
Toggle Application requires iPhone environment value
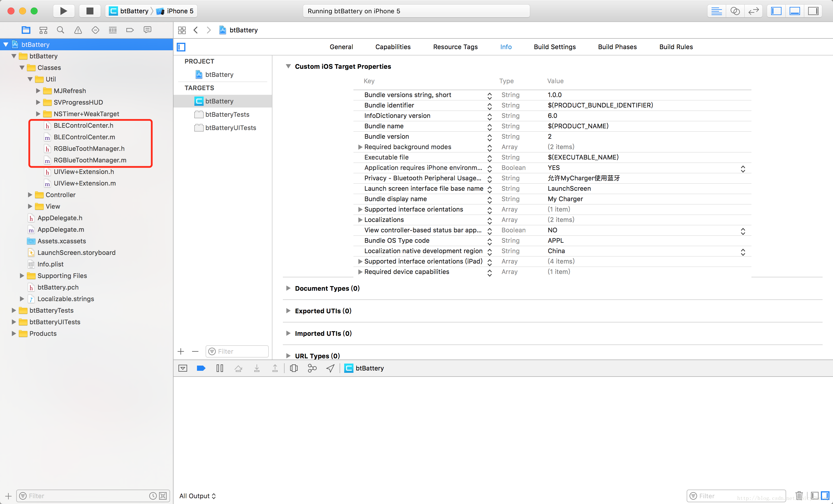pos(743,168)
